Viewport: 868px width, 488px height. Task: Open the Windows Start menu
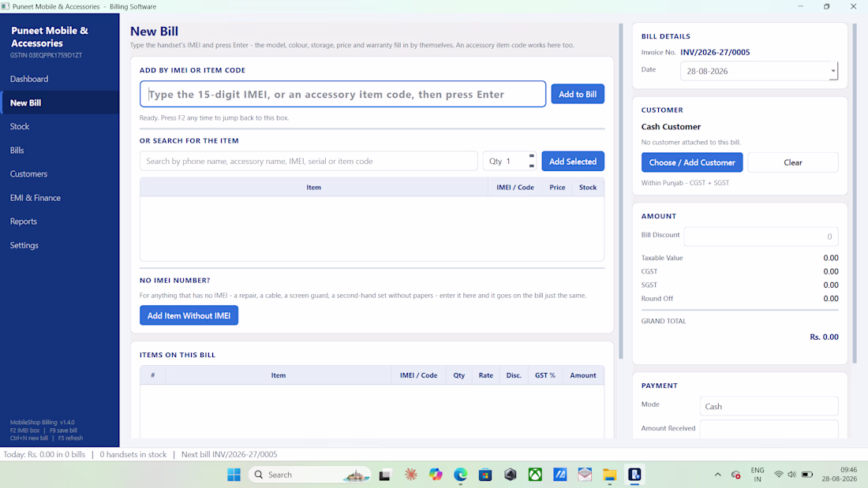pos(234,475)
